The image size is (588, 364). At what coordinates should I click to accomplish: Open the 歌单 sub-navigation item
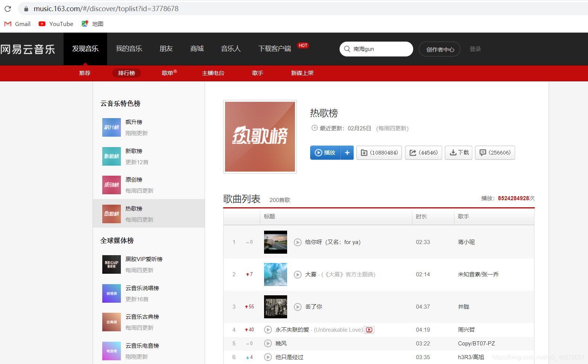click(x=169, y=73)
